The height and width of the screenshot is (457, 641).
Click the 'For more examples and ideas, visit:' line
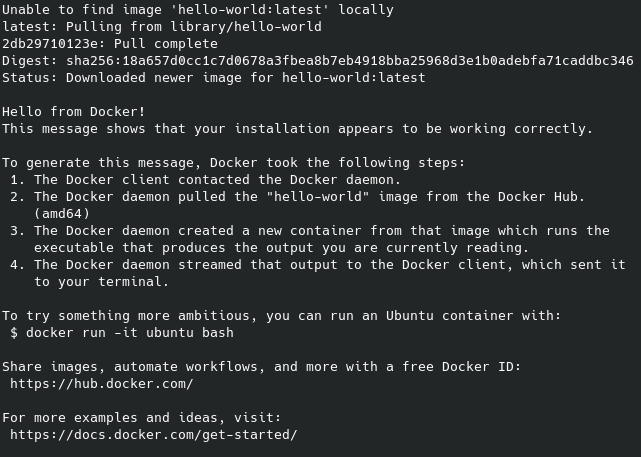click(141, 417)
